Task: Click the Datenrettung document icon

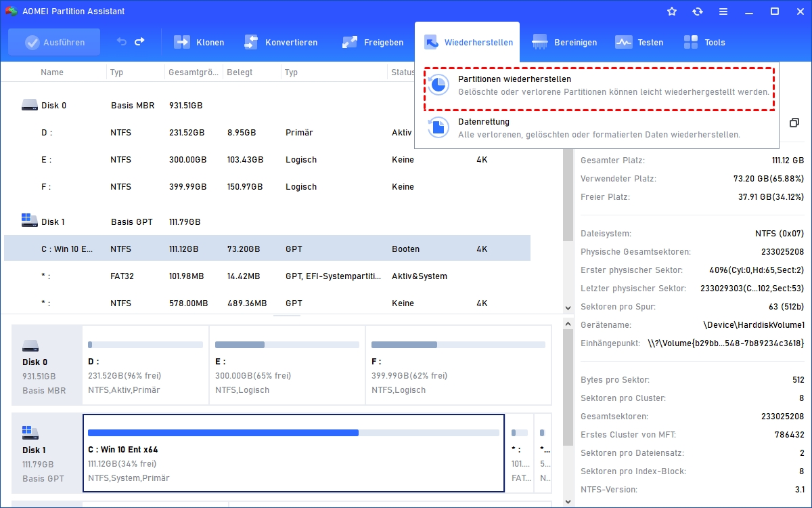Action: tap(438, 127)
